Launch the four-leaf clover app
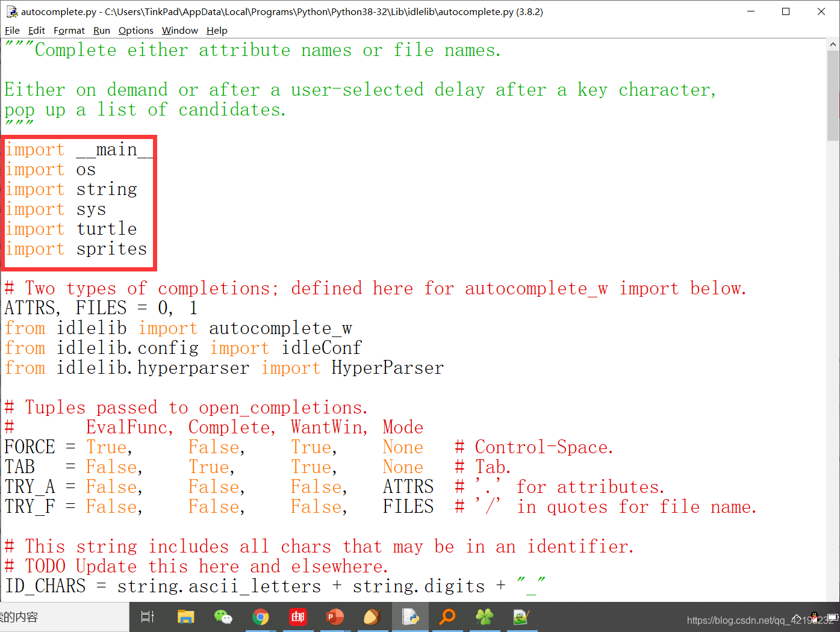Image resolution: width=840 pixels, height=632 pixels. 485,617
